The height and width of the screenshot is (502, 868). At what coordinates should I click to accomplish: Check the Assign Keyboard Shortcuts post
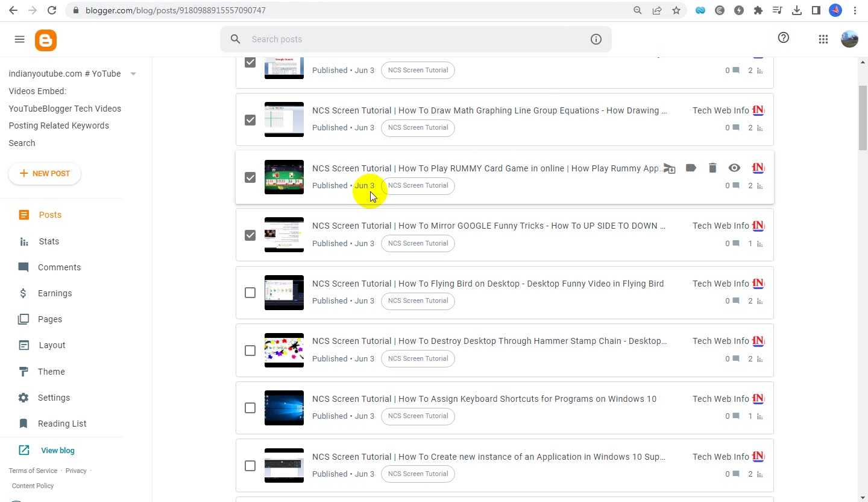point(250,408)
